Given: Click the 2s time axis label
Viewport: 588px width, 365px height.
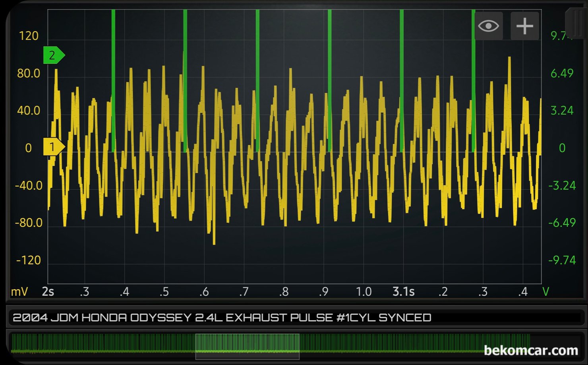Looking at the screenshot, I should coord(48,292).
